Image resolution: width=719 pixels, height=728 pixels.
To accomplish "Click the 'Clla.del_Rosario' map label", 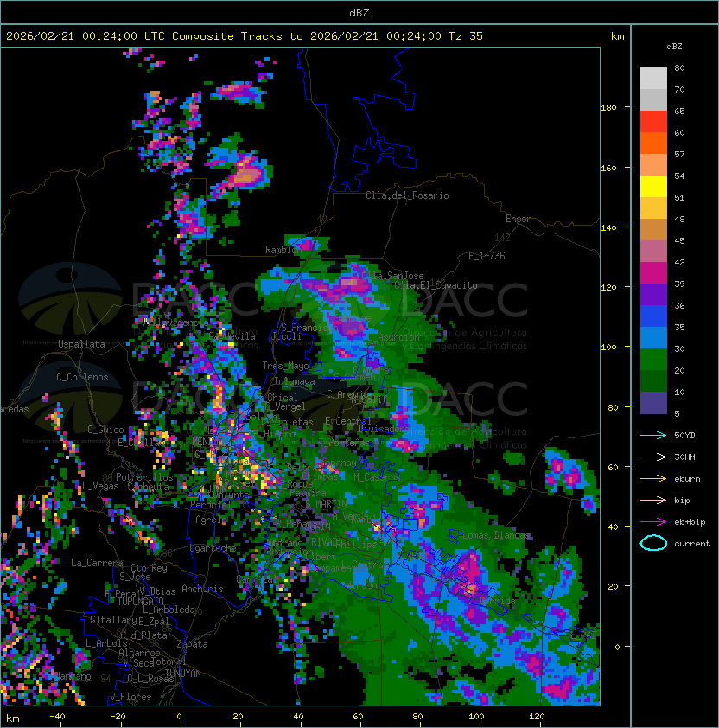I will pos(407,195).
